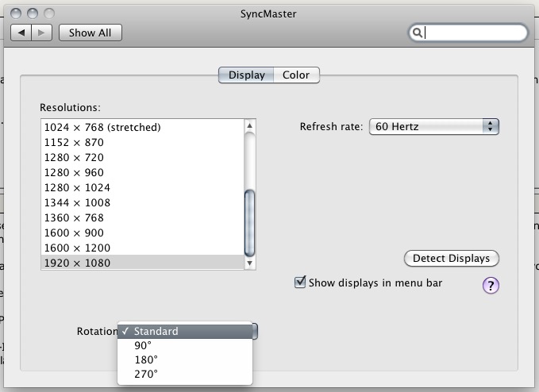Go forward with the right arrow button
The image size is (539, 392).
pos(41,33)
